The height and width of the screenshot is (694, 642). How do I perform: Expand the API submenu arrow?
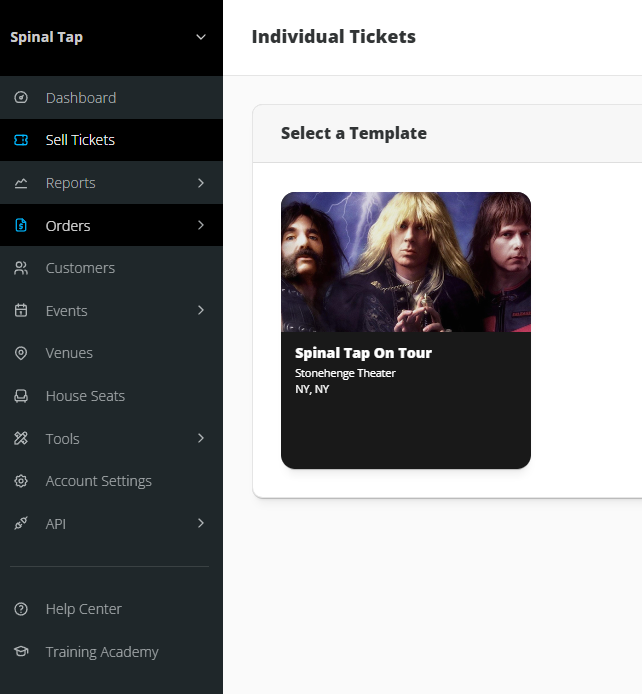point(201,523)
